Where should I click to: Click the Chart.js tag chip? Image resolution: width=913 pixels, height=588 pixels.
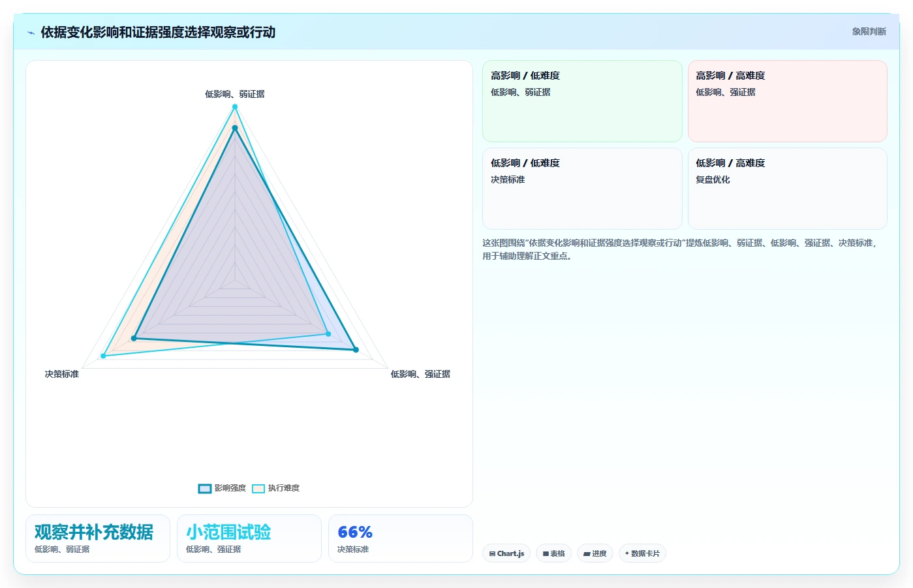tap(506, 553)
